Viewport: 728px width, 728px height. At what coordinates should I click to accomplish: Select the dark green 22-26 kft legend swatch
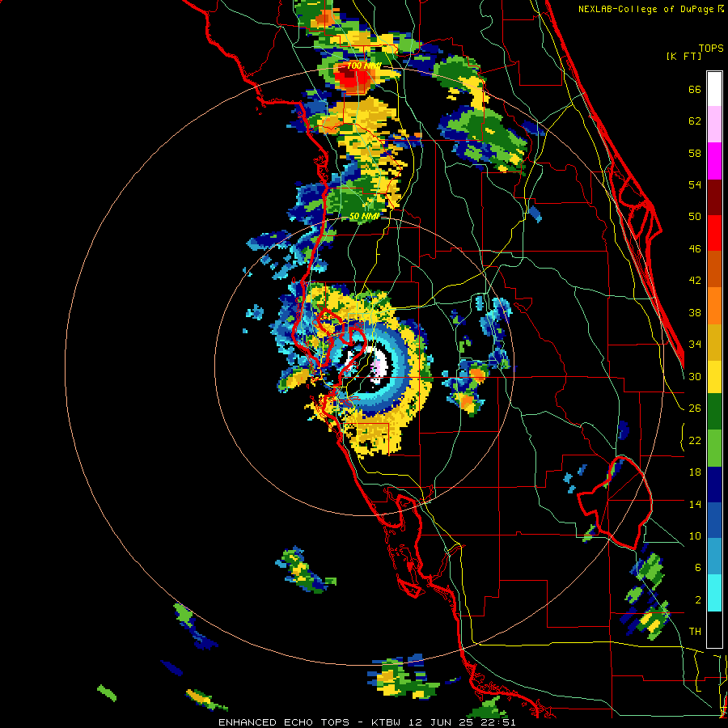click(x=714, y=412)
